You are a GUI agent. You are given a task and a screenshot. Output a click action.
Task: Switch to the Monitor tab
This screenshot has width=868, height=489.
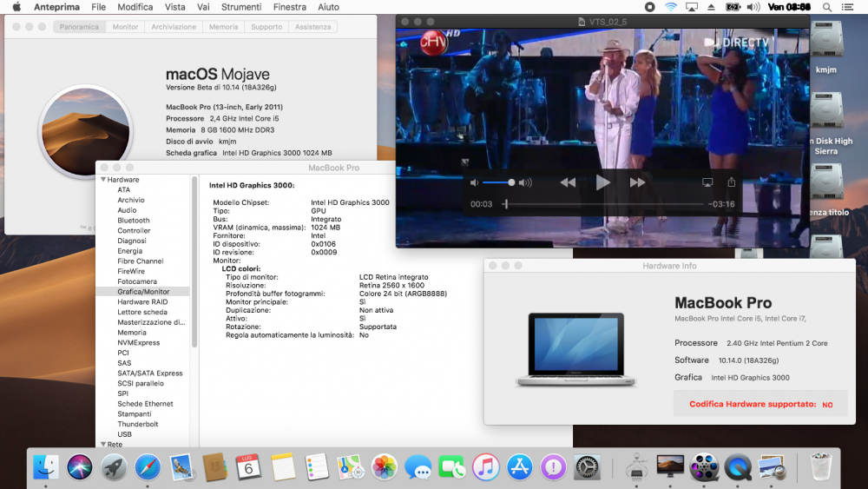coord(126,27)
